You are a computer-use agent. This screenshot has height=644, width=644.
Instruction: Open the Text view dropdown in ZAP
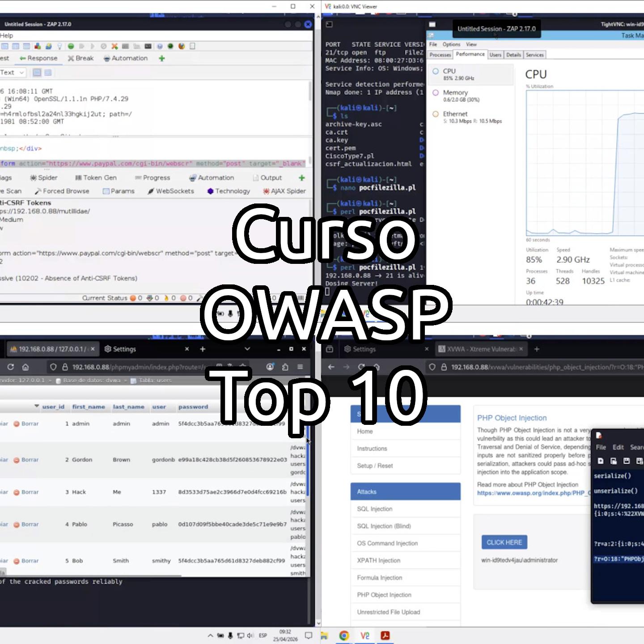12,72
